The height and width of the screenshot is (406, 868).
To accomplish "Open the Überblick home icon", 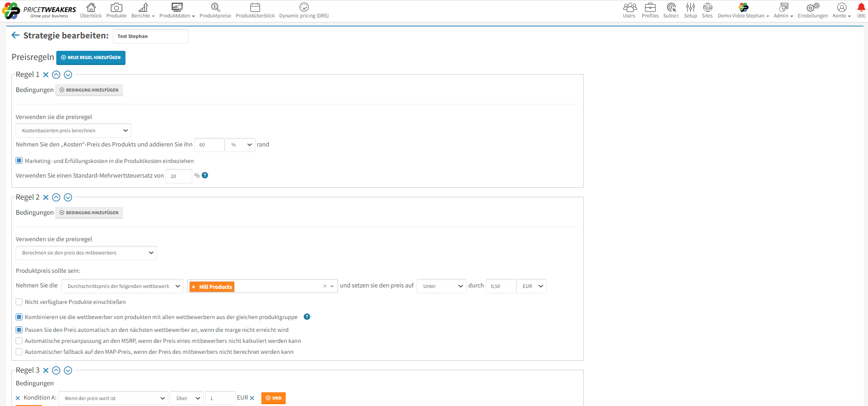I will click(91, 11).
